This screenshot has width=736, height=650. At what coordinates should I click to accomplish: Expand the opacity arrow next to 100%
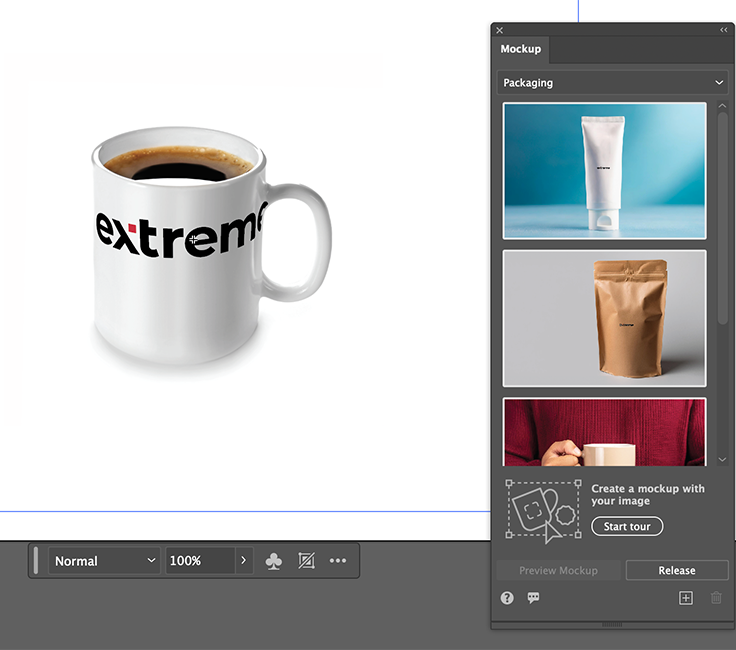[243, 561]
